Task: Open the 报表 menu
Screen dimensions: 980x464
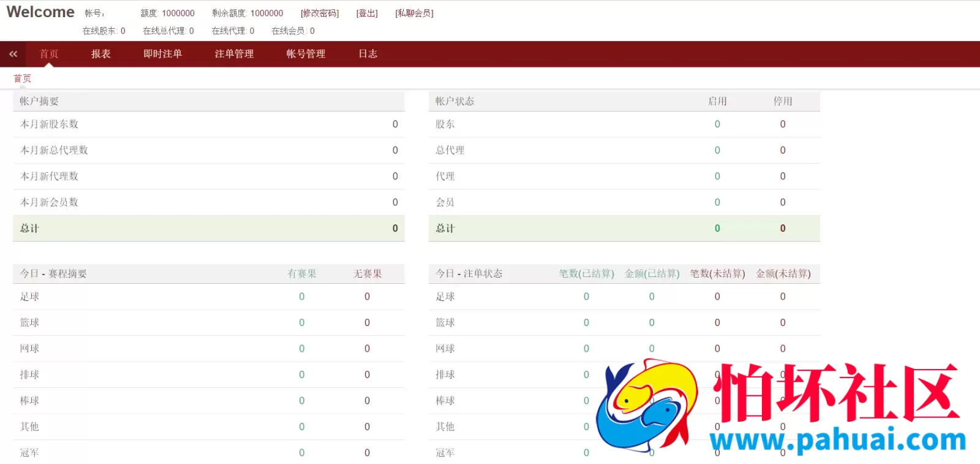Action: [101, 54]
